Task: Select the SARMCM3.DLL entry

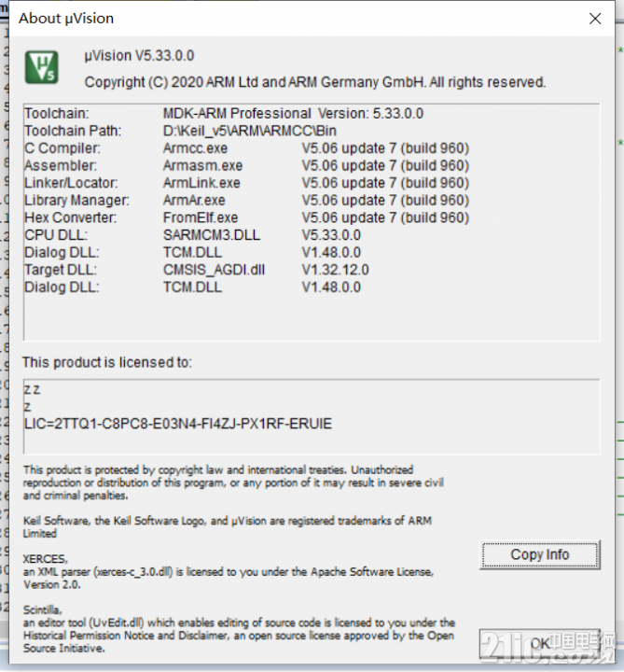Action: pyautogui.click(x=212, y=235)
